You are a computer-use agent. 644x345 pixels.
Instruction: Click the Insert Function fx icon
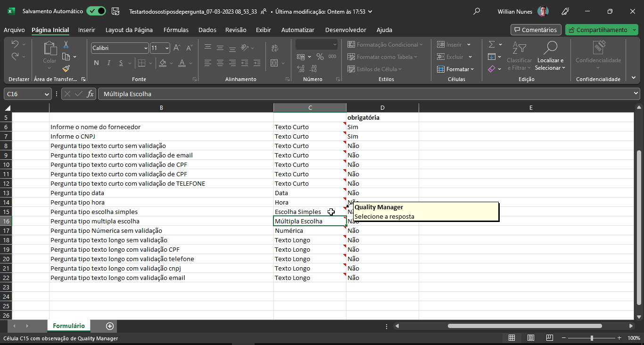pos(91,94)
